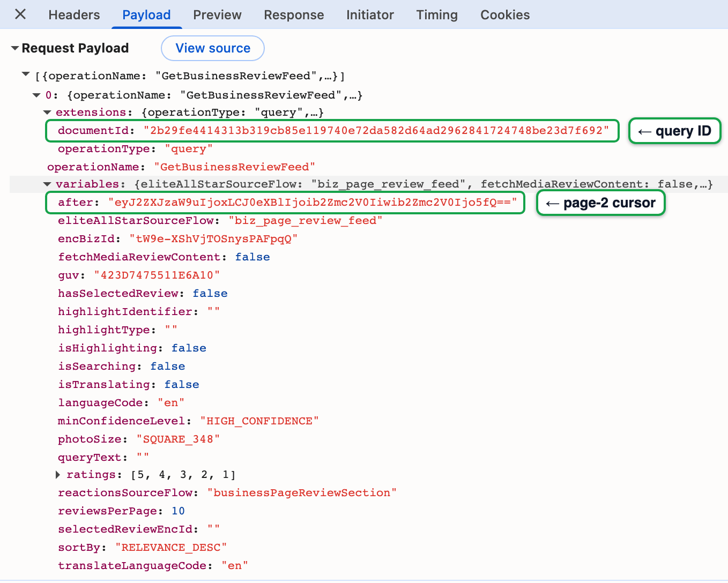Click the after key label
Screen dimensions: 728x583
click(x=76, y=203)
